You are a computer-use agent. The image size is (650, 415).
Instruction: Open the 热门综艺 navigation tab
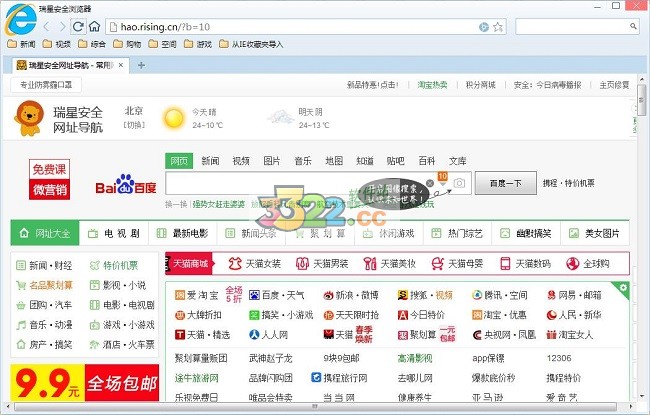pyautogui.click(x=457, y=233)
